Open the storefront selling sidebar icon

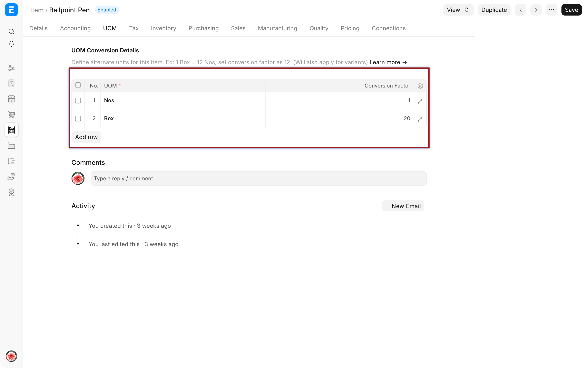click(x=11, y=99)
